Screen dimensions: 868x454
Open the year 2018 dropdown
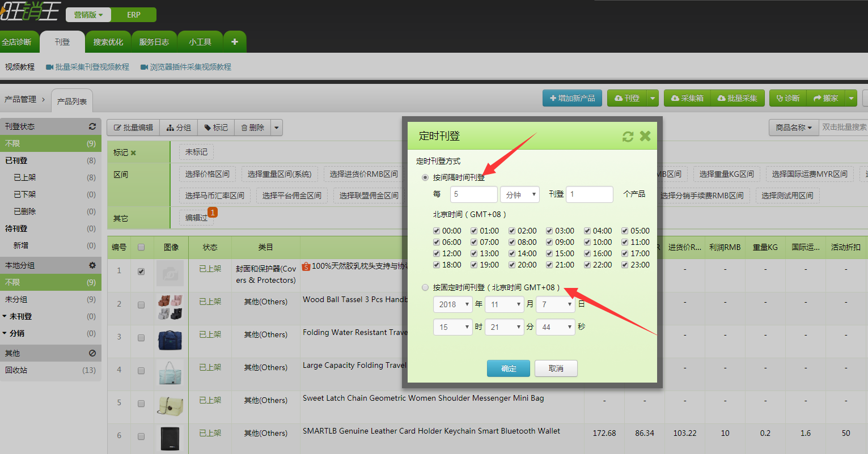click(453, 304)
